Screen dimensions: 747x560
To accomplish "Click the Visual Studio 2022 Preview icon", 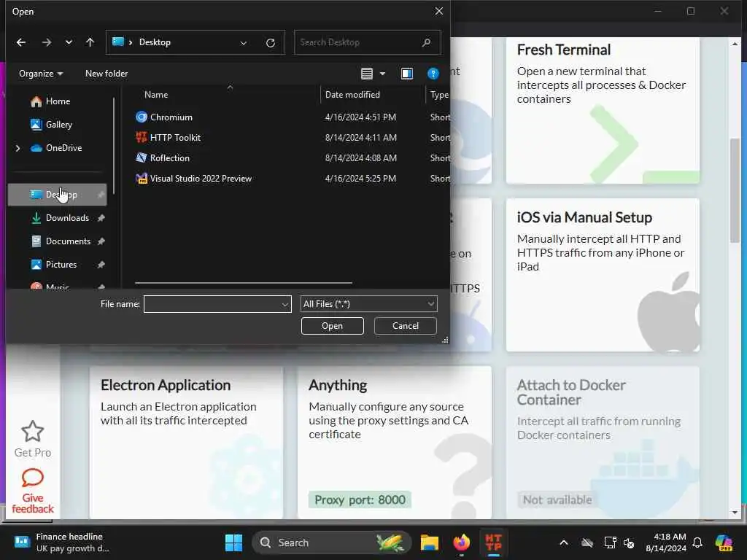I will coord(142,179).
